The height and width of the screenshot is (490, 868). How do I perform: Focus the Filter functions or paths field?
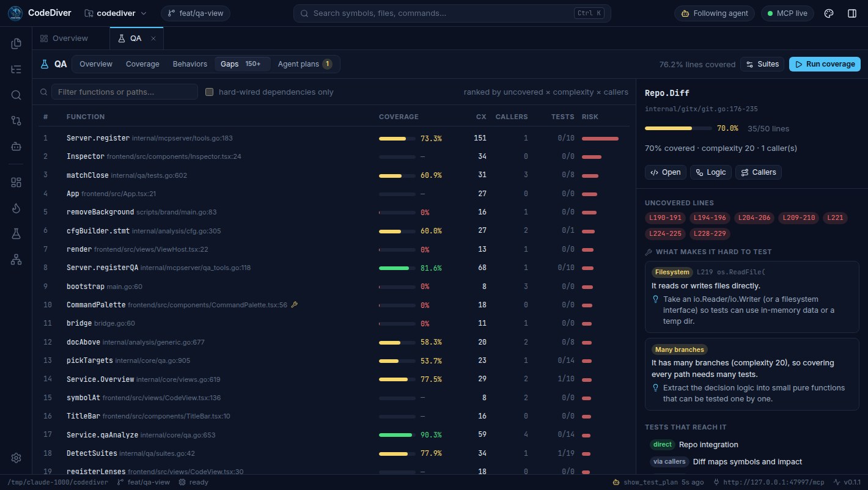125,92
